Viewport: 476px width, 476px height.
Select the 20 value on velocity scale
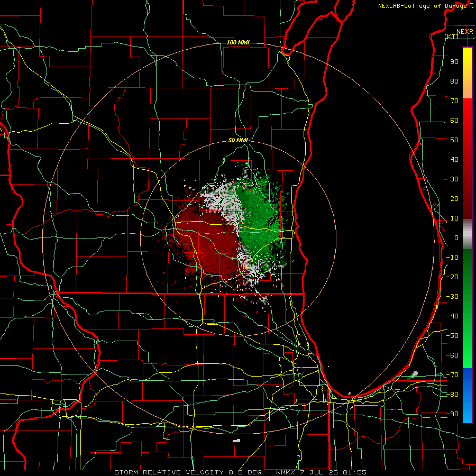coord(454,198)
